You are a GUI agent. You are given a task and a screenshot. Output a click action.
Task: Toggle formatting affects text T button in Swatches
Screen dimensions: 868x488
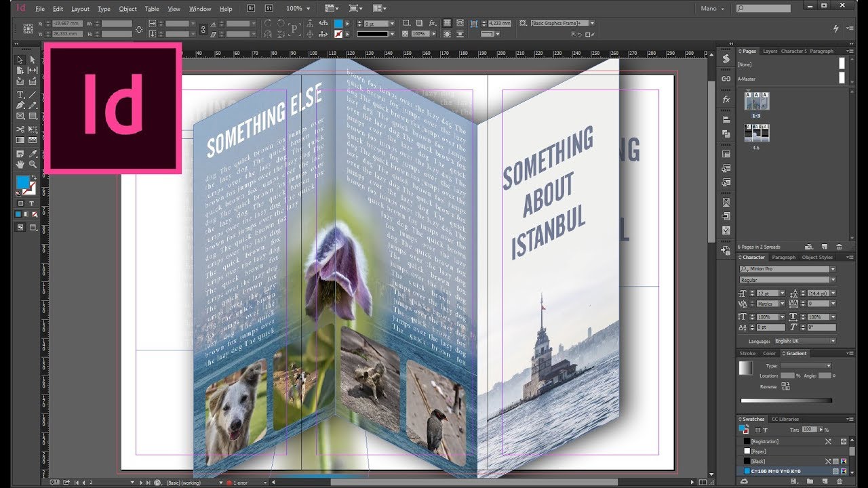(x=766, y=430)
